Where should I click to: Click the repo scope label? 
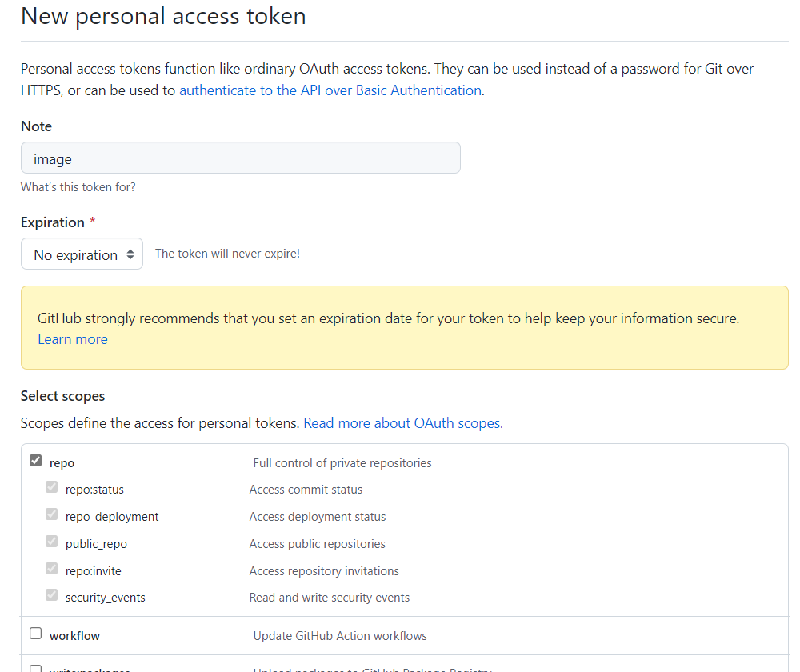[62, 463]
